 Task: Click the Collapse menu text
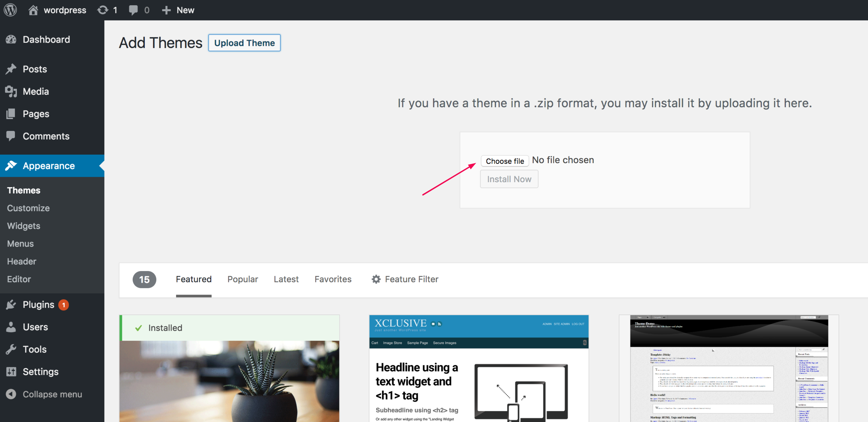[x=52, y=394]
